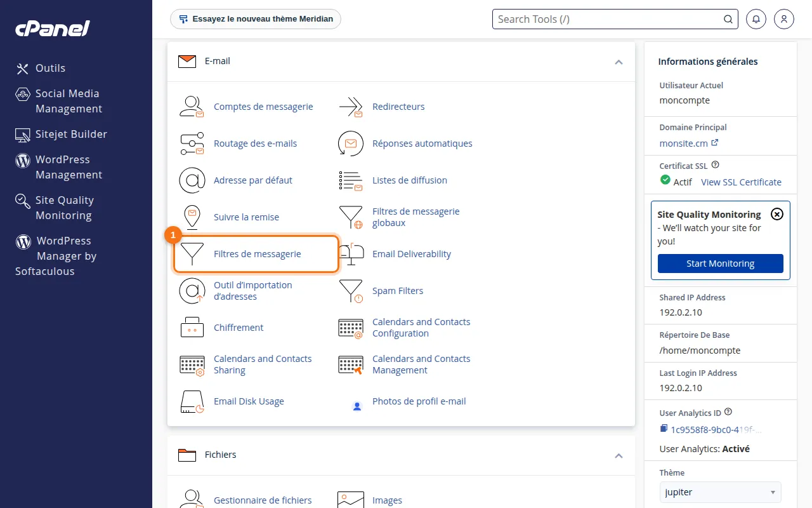Copy the User Analytics ID
This screenshot has height=508, width=812.
(664, 429)
